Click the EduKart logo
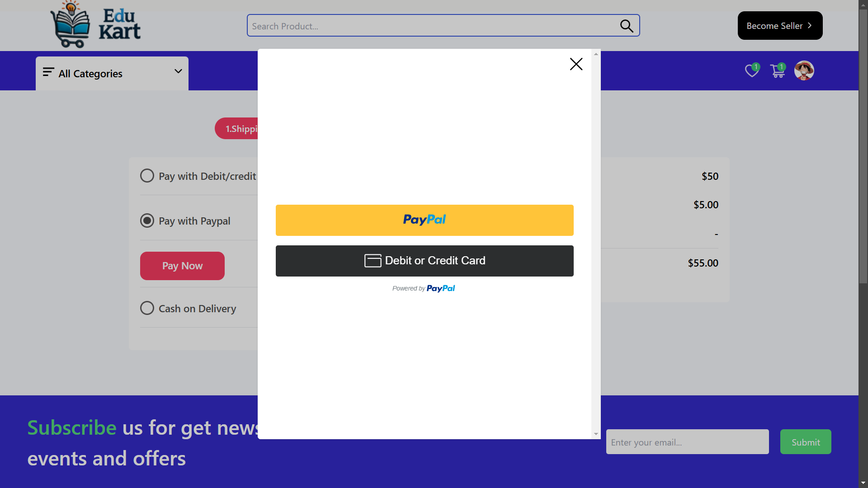The image size is (868, 488). point(95,24)
